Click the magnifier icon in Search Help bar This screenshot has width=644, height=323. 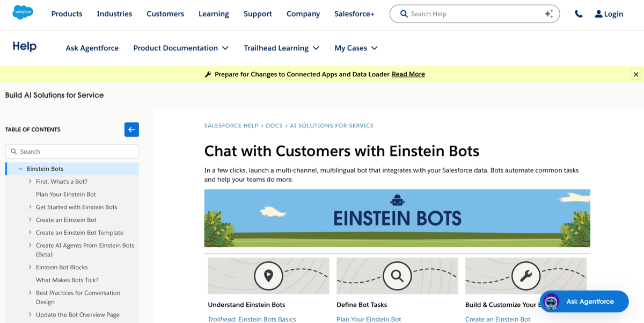(x=404, y=14)
